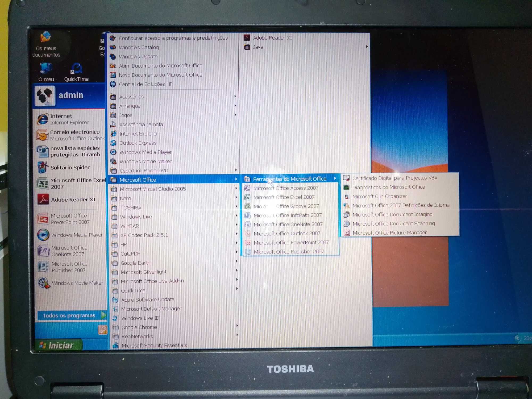The height and width of the screenshot is (399, 532).
Task: Select the highlighted Microsoft Office folder
Action: (x=174, y=180)
